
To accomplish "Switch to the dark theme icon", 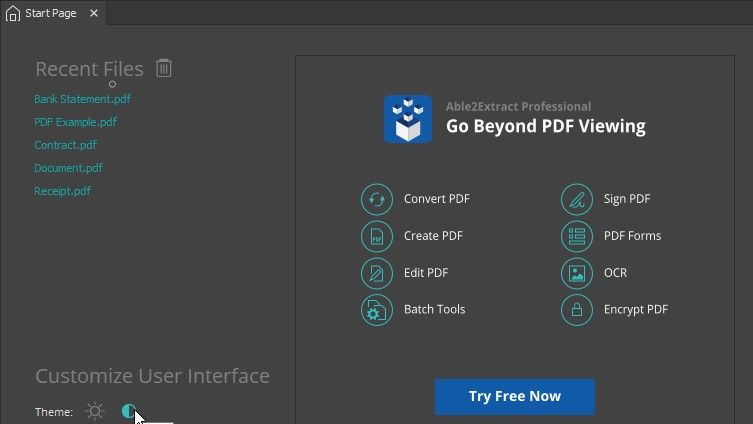I will [x=128, y=411].
